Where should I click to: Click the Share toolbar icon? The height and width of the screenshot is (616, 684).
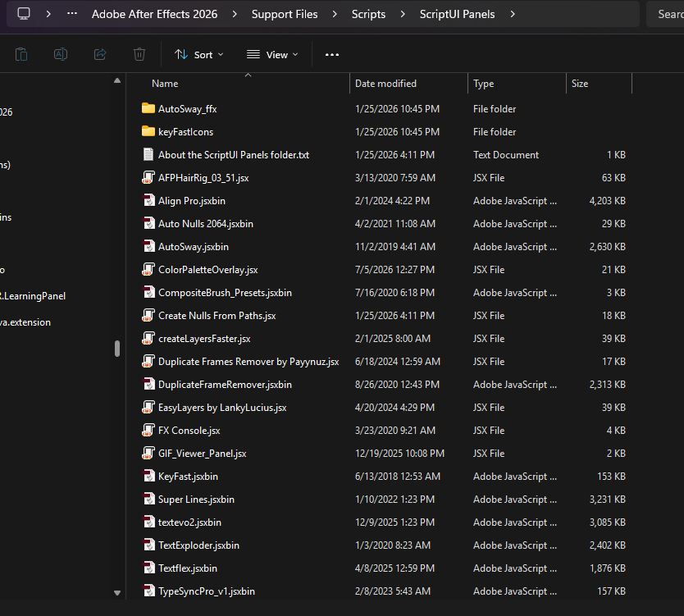[100, 54]
